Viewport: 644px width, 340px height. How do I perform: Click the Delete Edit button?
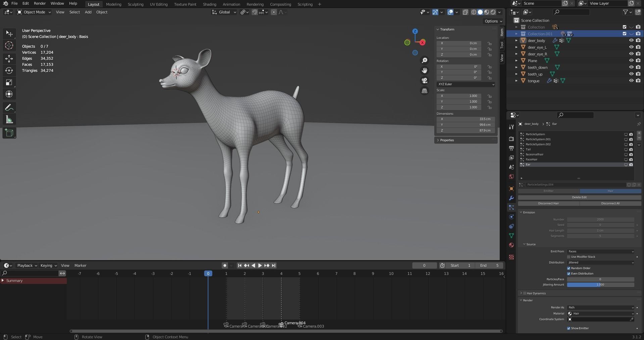[x=579, y=197]
